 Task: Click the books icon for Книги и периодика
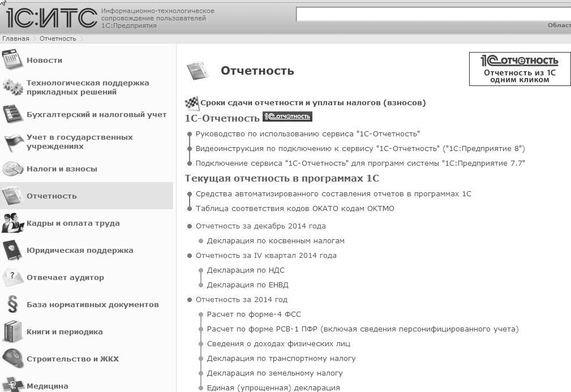(x=13, y=331)
